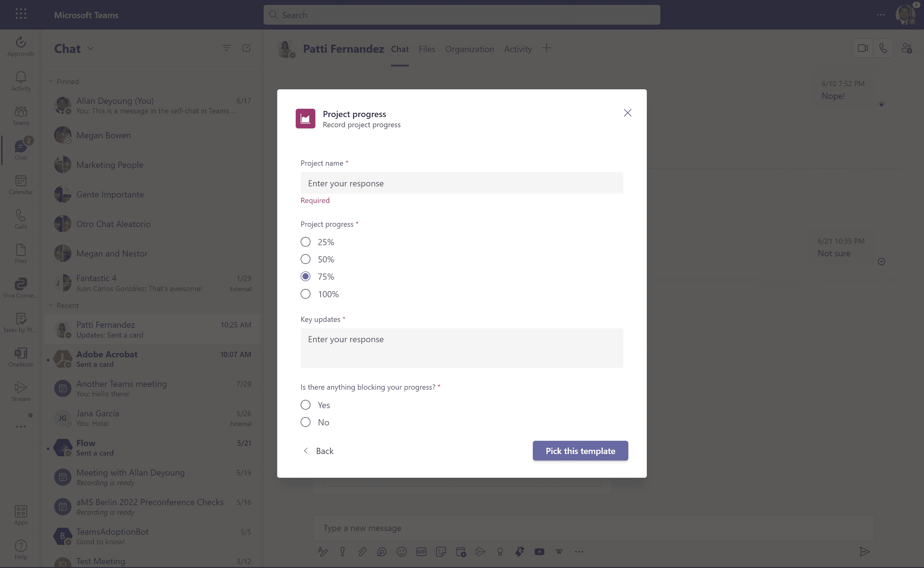Open the Flow chat in list

click(x=152, y=448)
